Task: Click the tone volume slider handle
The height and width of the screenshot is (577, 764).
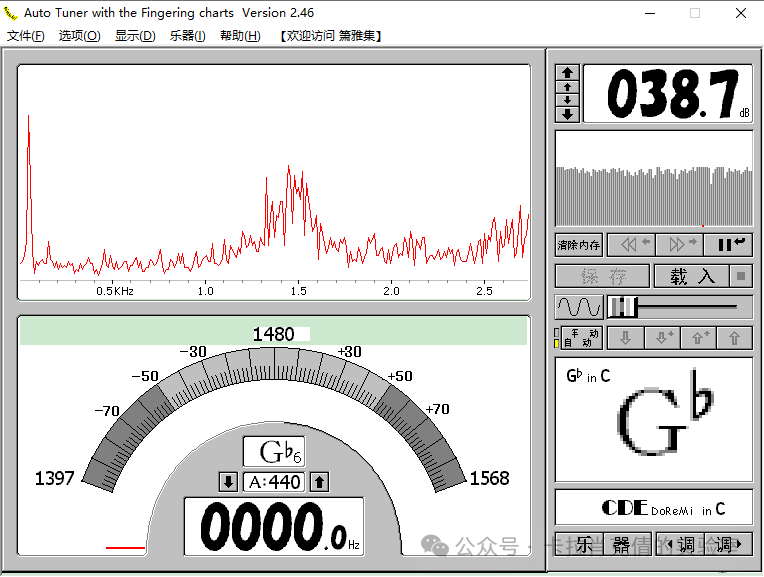Action: tap(622, 307)
